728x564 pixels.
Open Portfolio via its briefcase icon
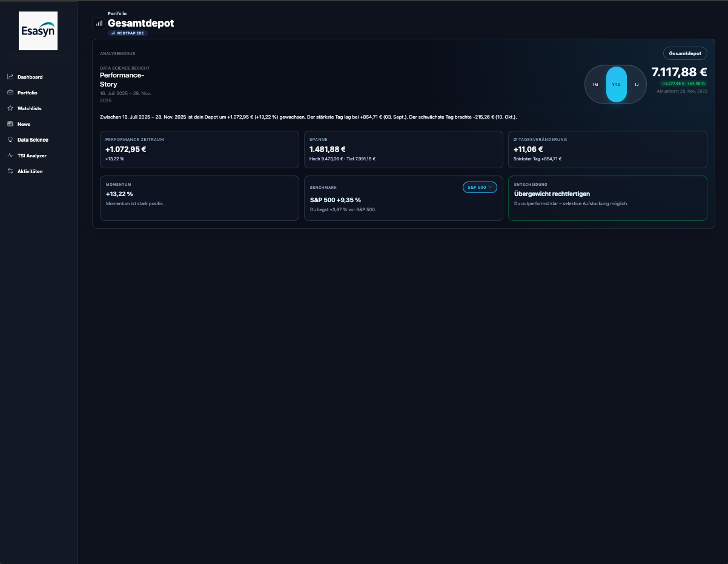coord(10,93)
